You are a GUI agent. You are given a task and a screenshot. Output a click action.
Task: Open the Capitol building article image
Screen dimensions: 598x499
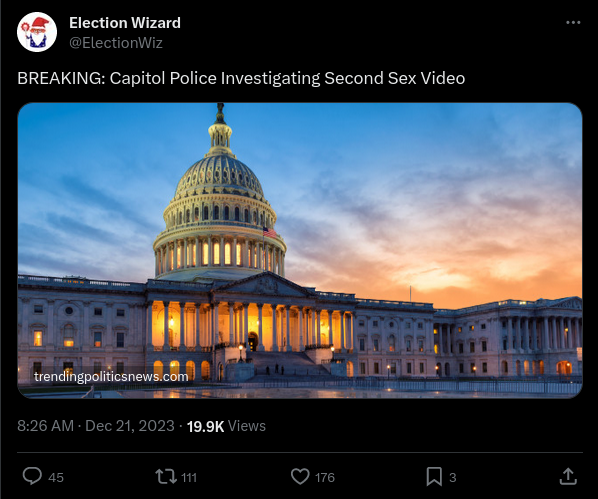point(300,250)
